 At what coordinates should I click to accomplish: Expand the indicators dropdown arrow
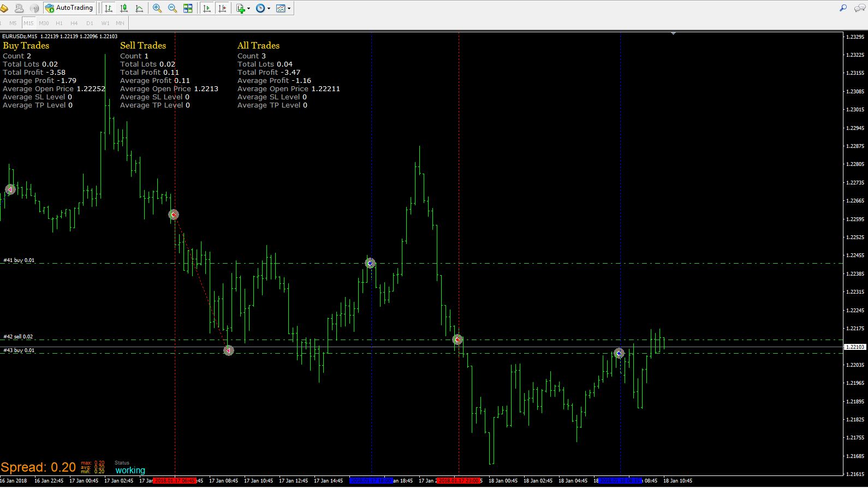tap(249, 8)
